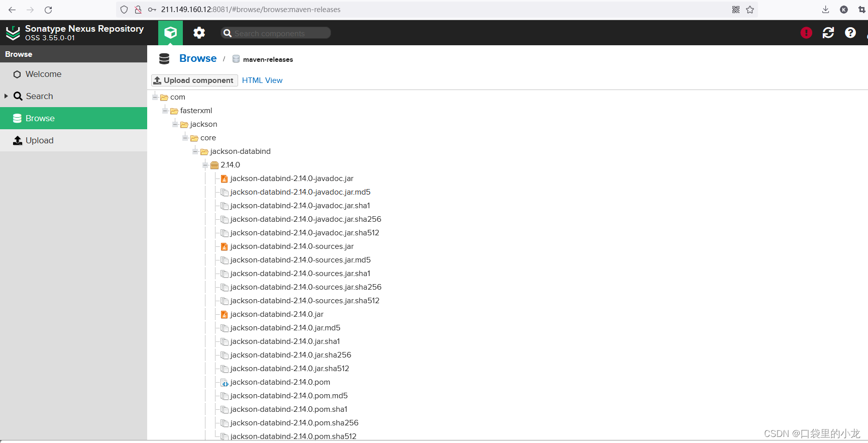Click the red system status alert icon

point(806,33)
